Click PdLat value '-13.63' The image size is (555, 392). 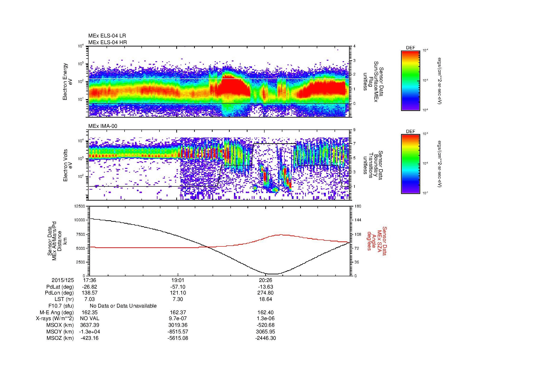266,287
